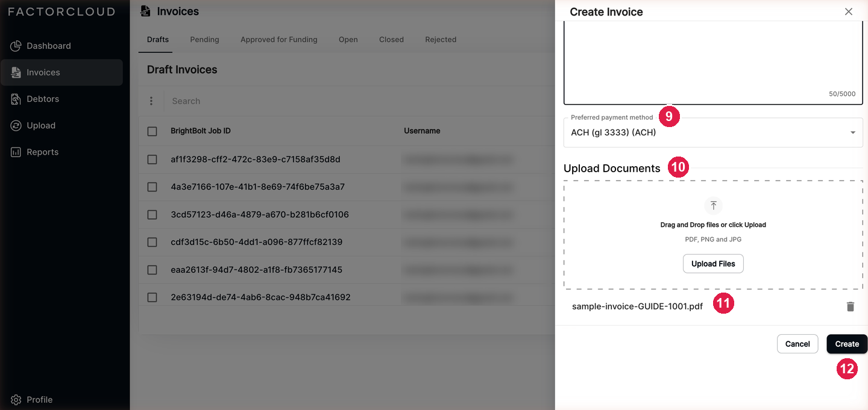Image resolution: width=868 pixels, height=410 pixels.
Task: Click the BrightBolt Job ID column header
Action: point(201,131)
